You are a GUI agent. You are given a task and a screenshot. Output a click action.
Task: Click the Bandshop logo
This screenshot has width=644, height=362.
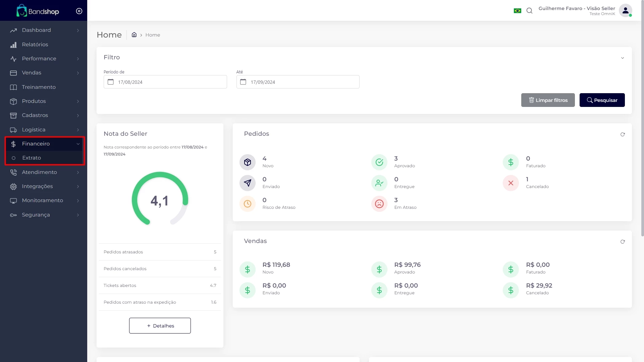(x=38, y=11)
